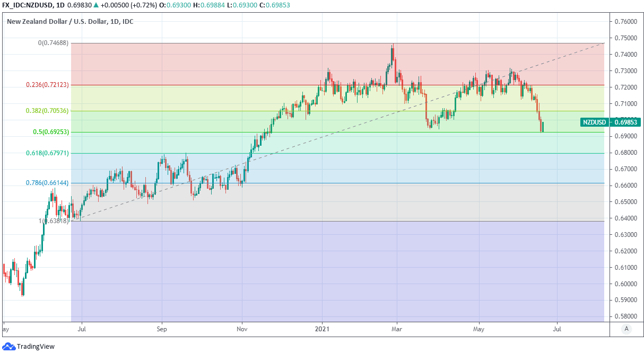The width and height of the screenshot is (644, 353).
Task: Click the Sep label on time axis
Action: [x=162, y=329]
